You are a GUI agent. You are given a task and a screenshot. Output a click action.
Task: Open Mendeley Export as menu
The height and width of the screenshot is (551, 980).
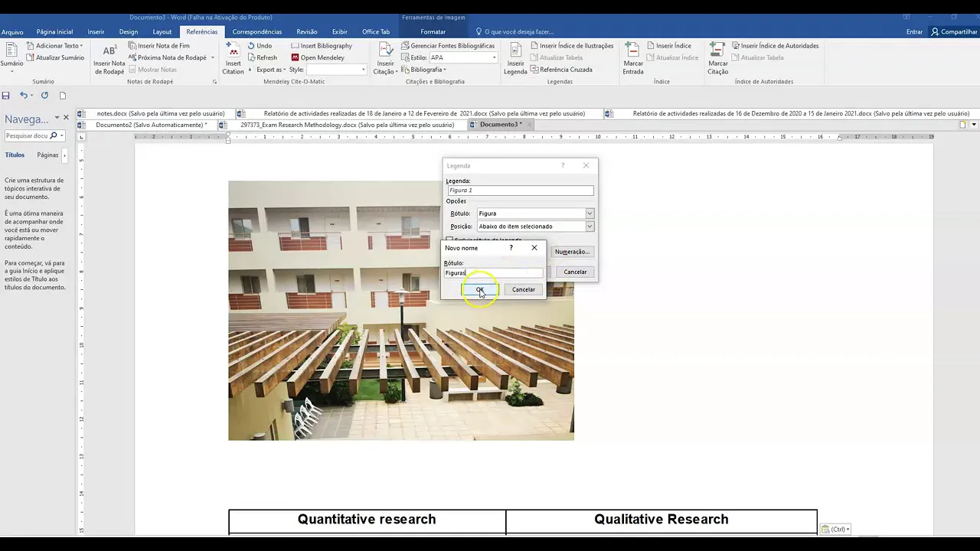tap(266, 70)
